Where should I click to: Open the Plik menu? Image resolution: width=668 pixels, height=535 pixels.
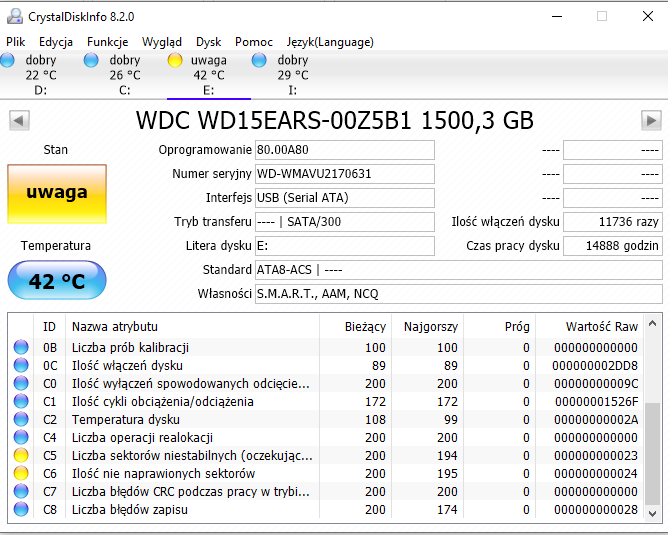[x=15, y=42]
